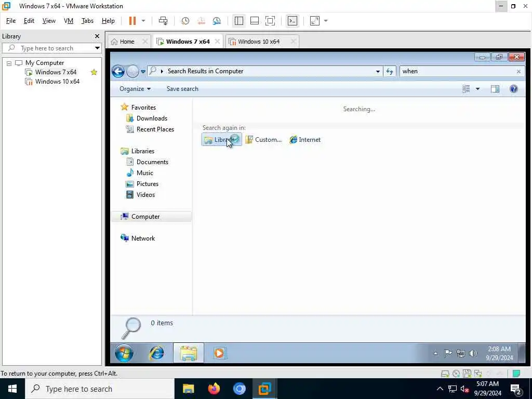Image resolution: width=532 pixels, height=399 pixels.
Task: Open Downloads in Favorites
Action: pos(152,118)
